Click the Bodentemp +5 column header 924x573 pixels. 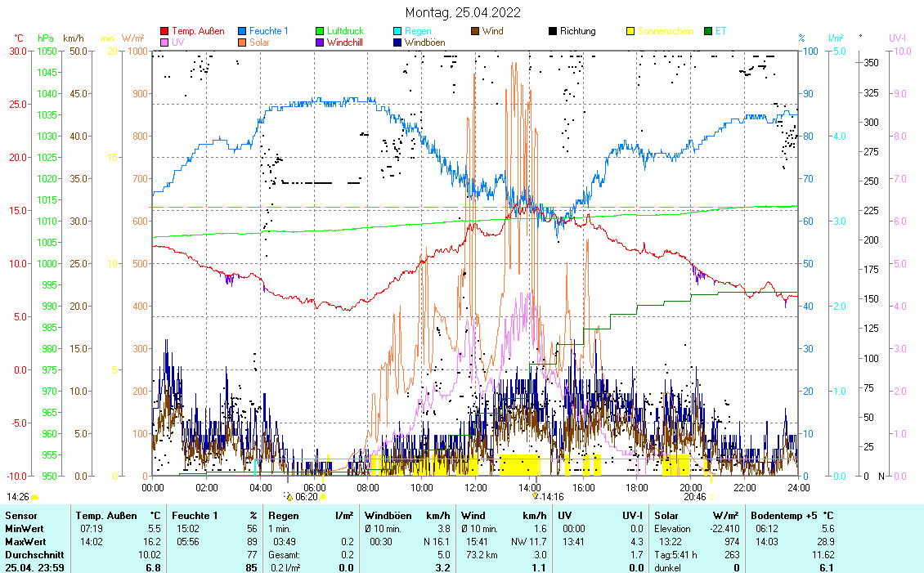791,516
